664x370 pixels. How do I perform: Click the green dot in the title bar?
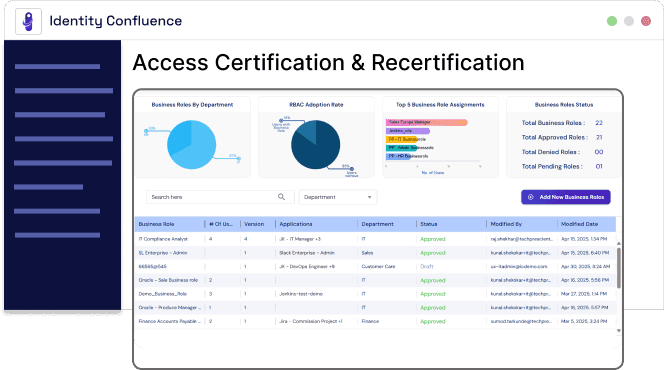pyautogui.click(x=612, y=21)
